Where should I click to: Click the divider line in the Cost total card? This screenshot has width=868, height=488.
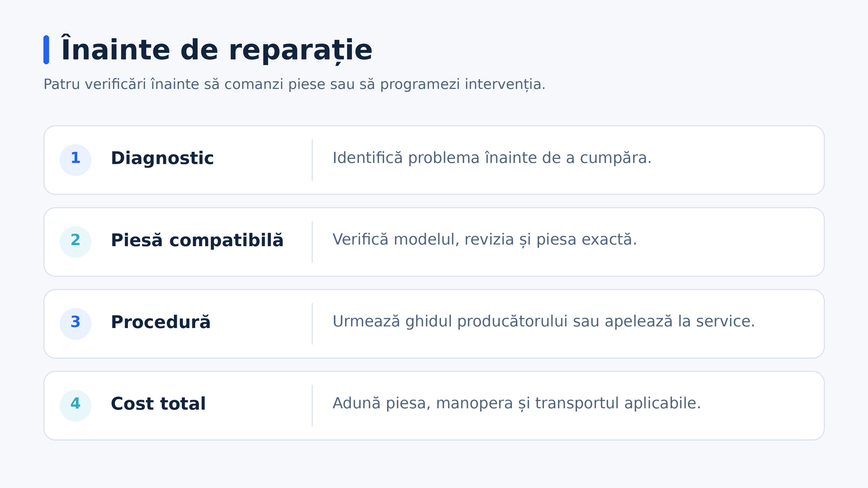[x=312, y=406]
